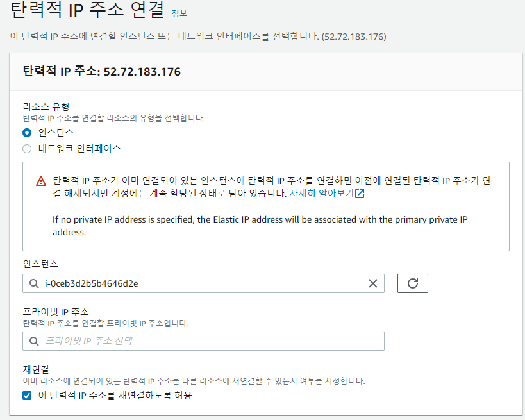Click the 재연결 section label
Image resolution: width=525 pixels, height=420 pixels.
point(36,369)
